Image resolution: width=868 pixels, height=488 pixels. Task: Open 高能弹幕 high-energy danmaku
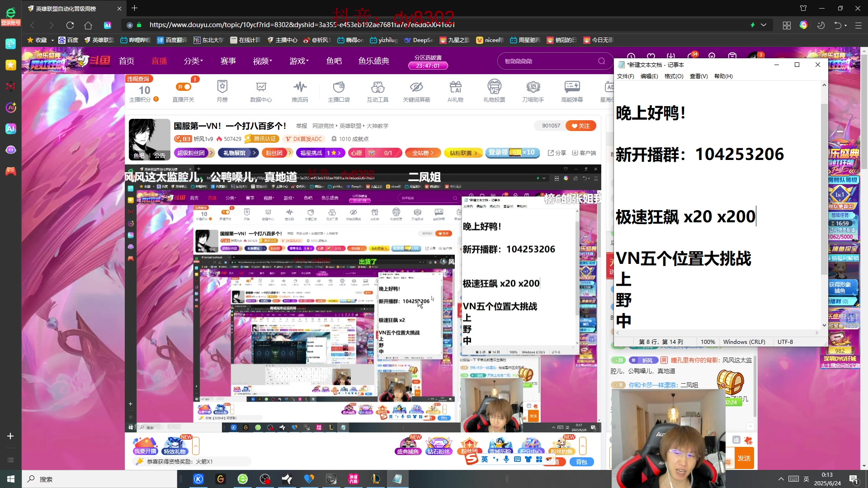(x=572, y=91)
